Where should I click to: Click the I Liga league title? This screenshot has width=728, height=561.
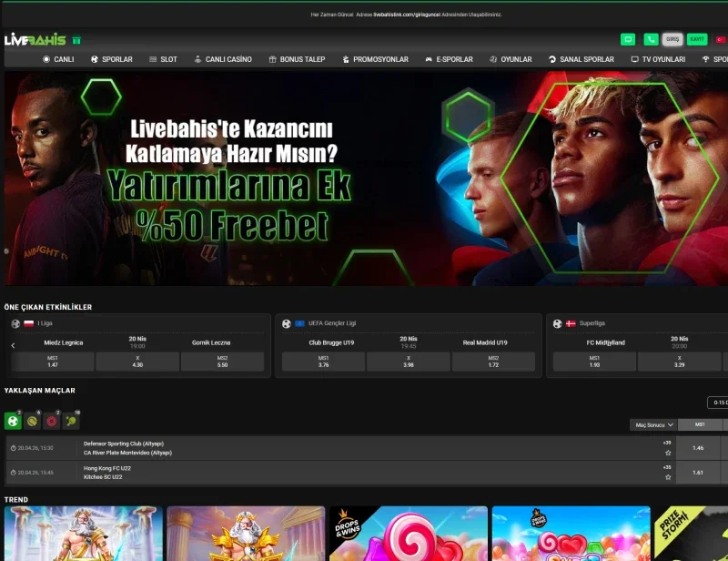45,323
